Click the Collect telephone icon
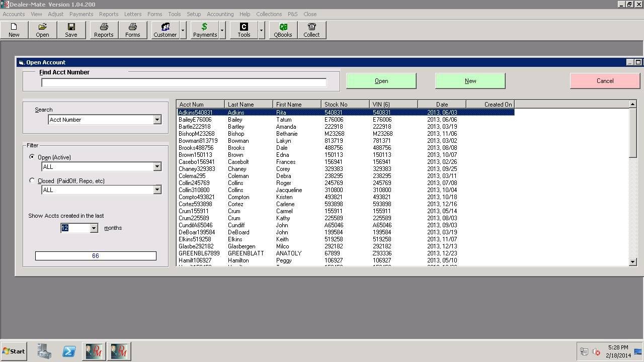The height and width of the screenshot is (362, 644). 311,30
